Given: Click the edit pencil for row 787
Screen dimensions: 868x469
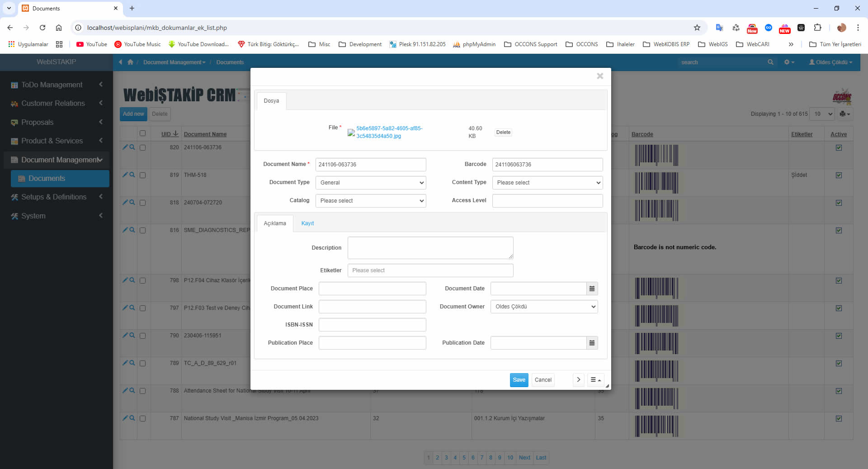Looking at the screenshot, I should [125, 418].
